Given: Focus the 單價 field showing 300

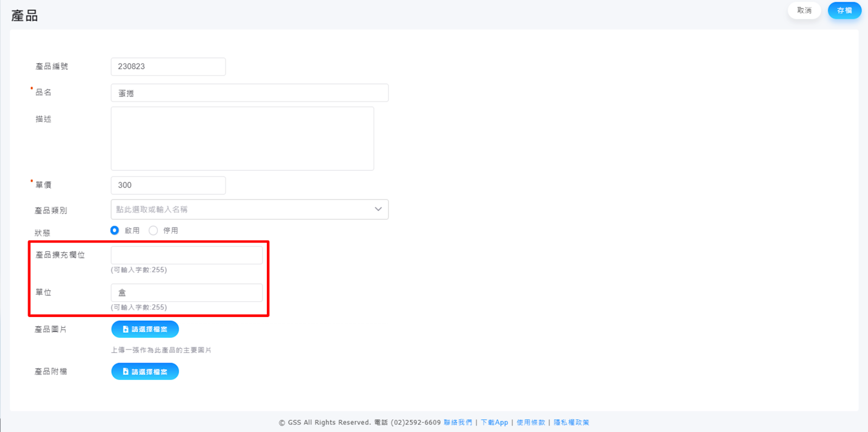Looking at the screenshot, I should (x=168, y=185).
